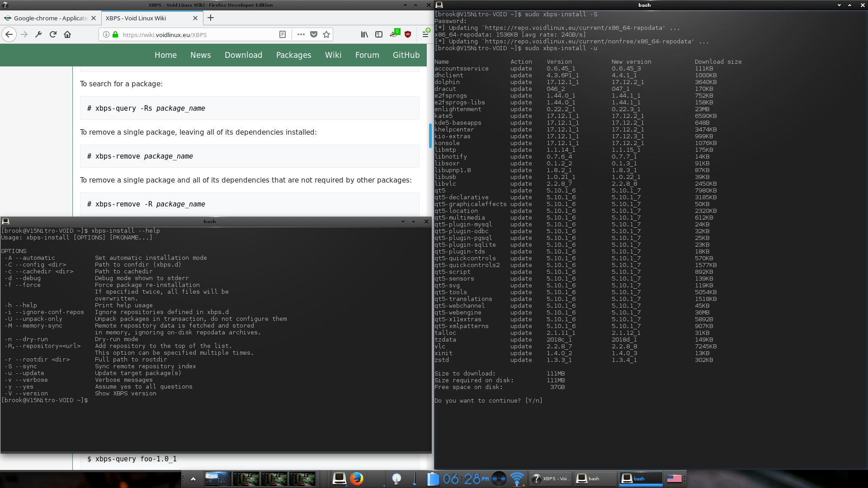
Task: Open a new Firefox tab
Action: point(211,18)
